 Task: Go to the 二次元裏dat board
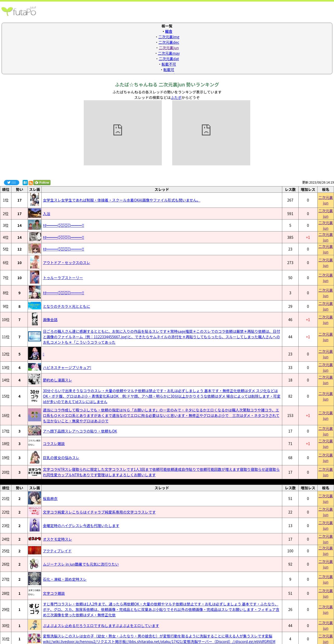[169, 59]
